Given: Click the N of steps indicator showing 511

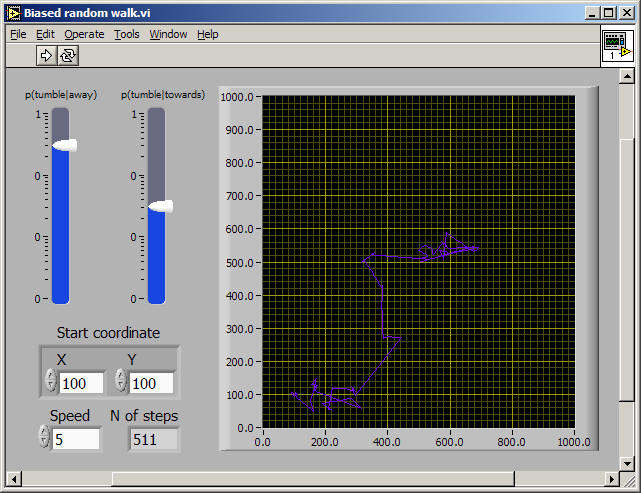Looking at the screenshot, I should click(x=154, y=439).
